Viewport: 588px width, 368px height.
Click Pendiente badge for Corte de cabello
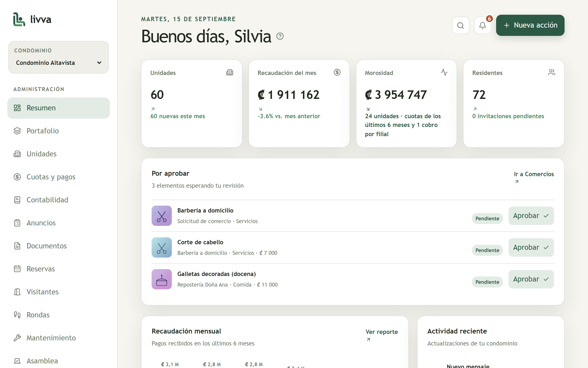coord(487,250)
